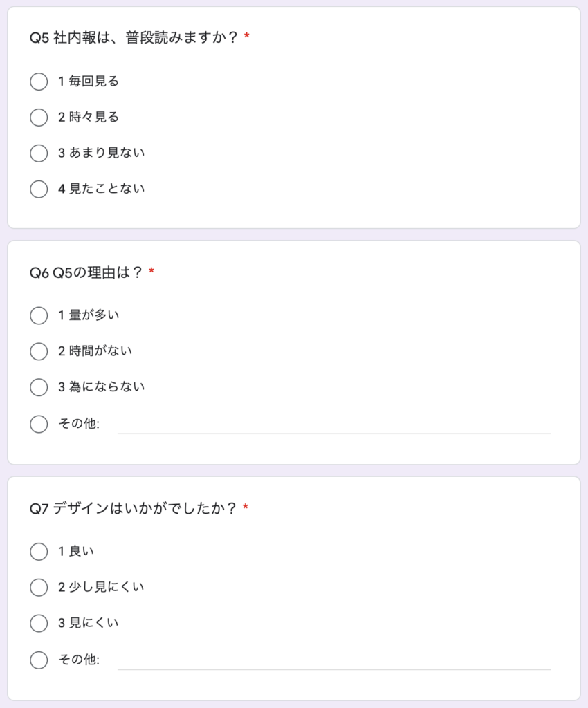Click the Q7 デザインはいかがでしたか question title

click(133, 508)
